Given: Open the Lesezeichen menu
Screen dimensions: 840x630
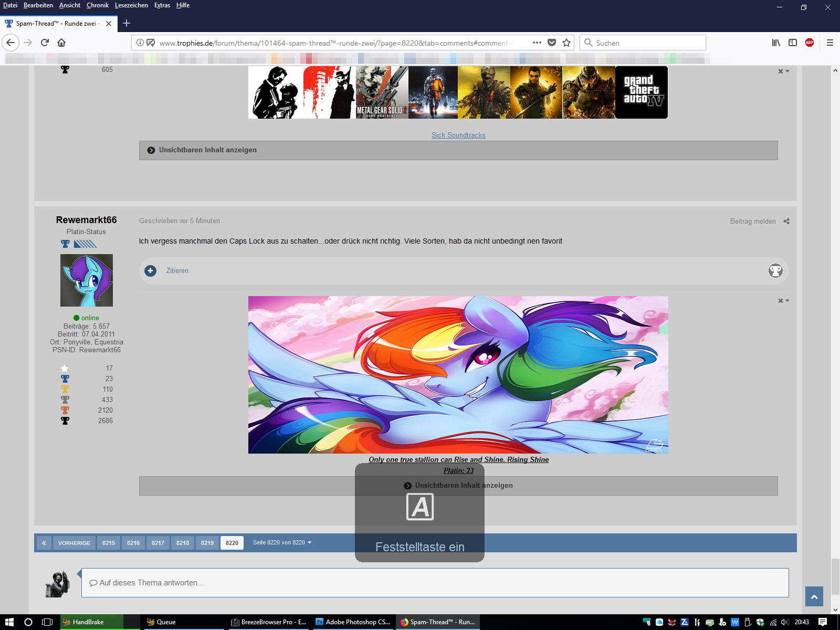Looking at the screenshot, I should point(131,5).
